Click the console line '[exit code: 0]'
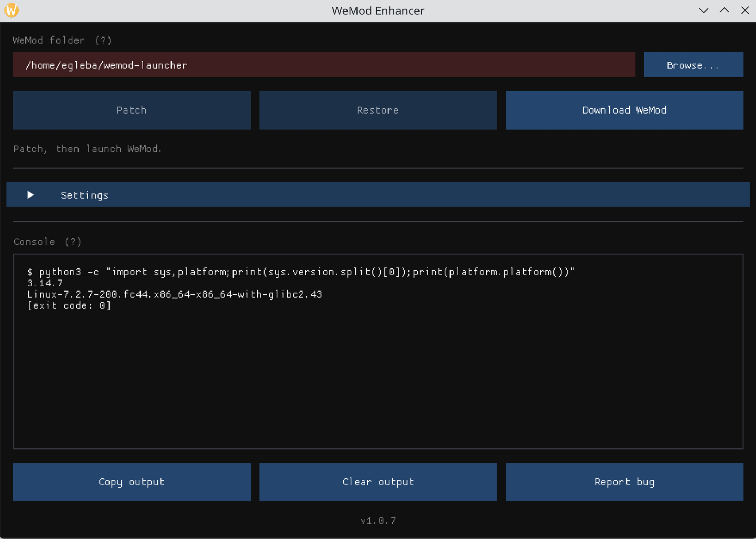This screenshot has height=539, width=756. pyautogui.click(x=69, y=306)
